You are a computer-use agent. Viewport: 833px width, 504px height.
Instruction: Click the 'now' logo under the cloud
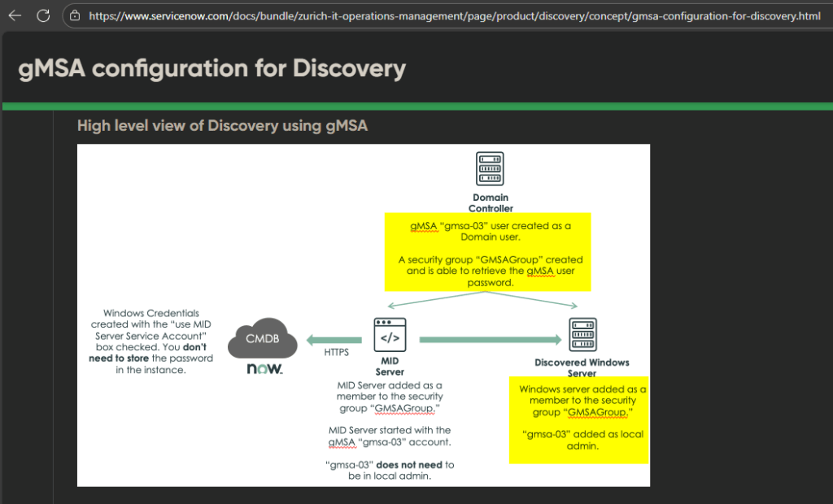pyautogui.click(x=264, y=369)
